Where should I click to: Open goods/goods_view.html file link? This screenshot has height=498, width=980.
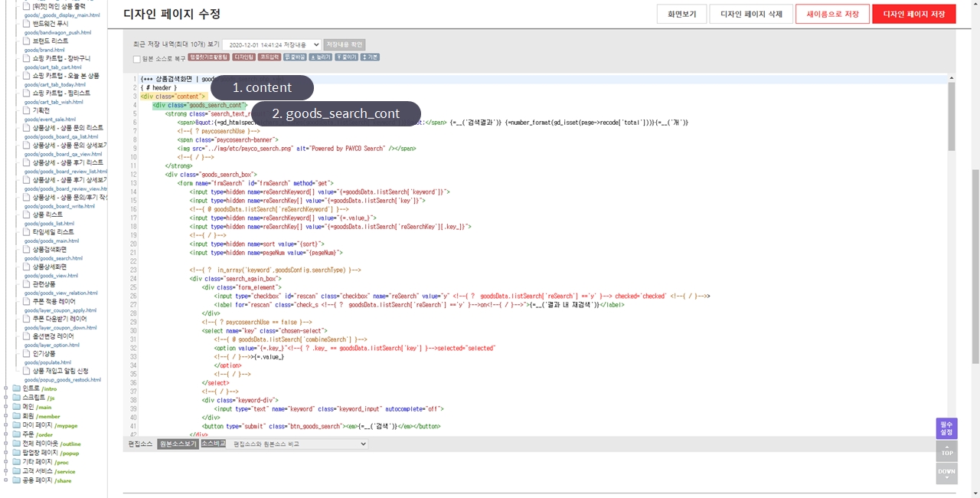tap(51, 275)
